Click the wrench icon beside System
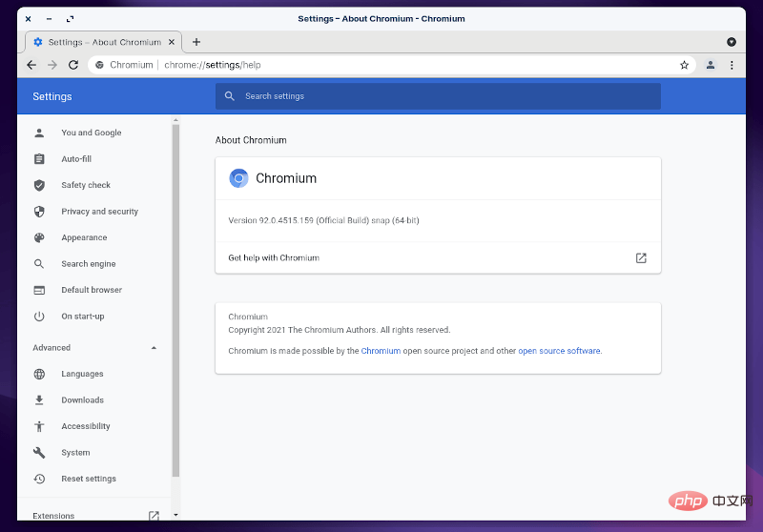This screenshot has height=532, width=763. [39, 453]
